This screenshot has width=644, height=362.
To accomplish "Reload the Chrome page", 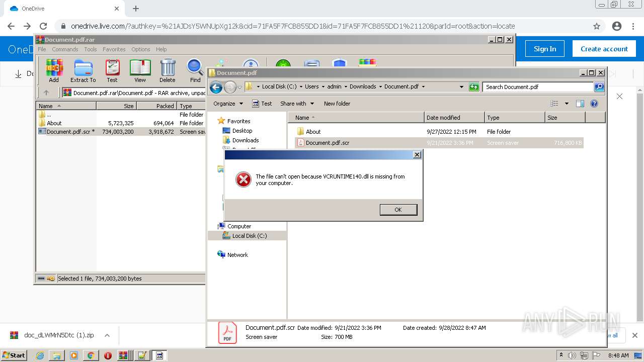I will click(43, 26).
